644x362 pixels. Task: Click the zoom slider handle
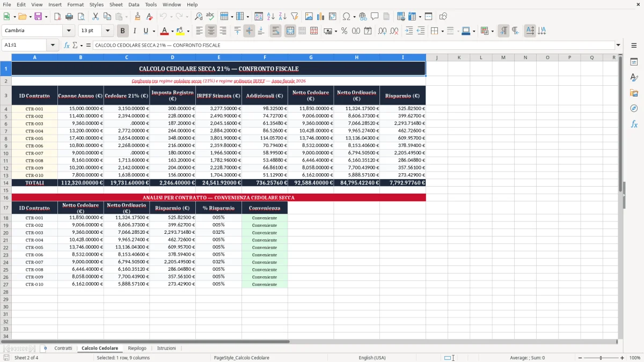pos(601,358)
